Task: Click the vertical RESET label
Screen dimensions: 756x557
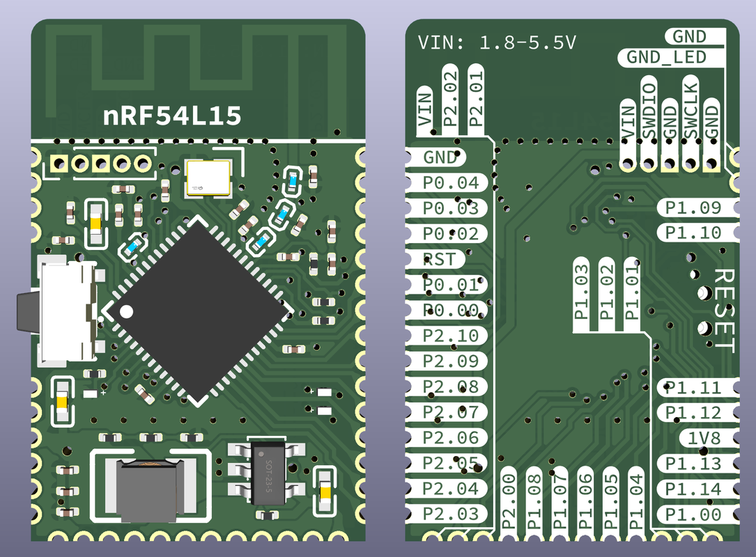Action: [724, 311]
